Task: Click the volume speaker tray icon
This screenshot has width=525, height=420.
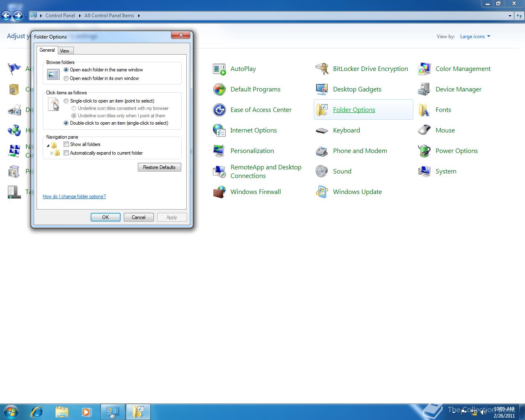Action: (483, 413)
